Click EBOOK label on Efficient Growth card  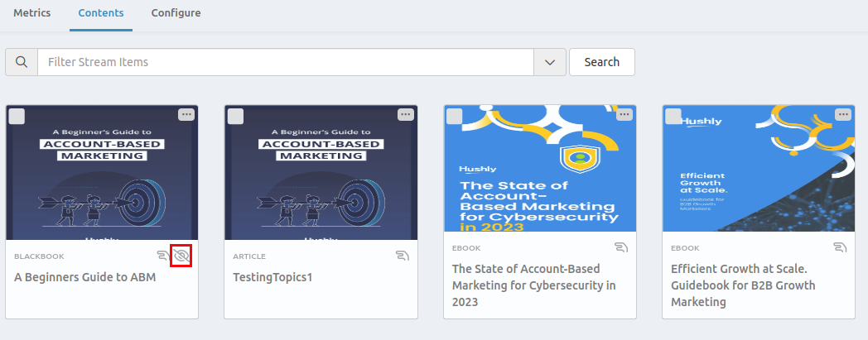tap(685, 248)
